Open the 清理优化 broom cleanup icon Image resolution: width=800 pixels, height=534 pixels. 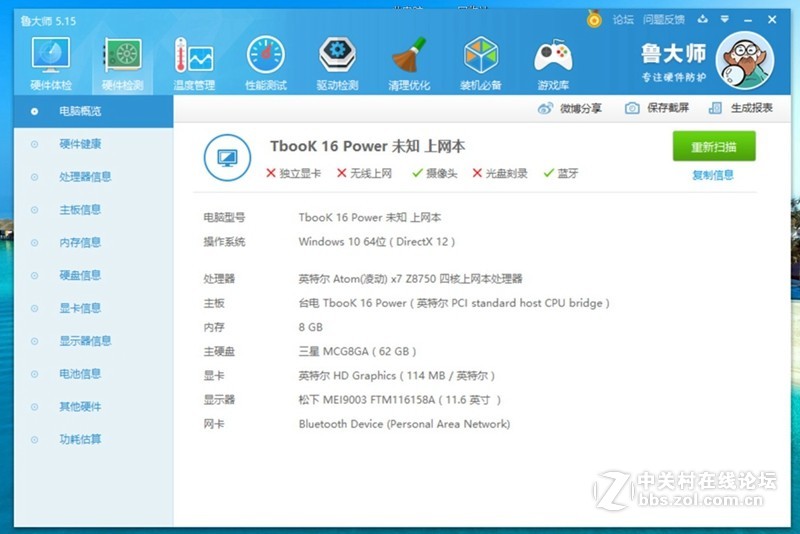pos(409,63)
